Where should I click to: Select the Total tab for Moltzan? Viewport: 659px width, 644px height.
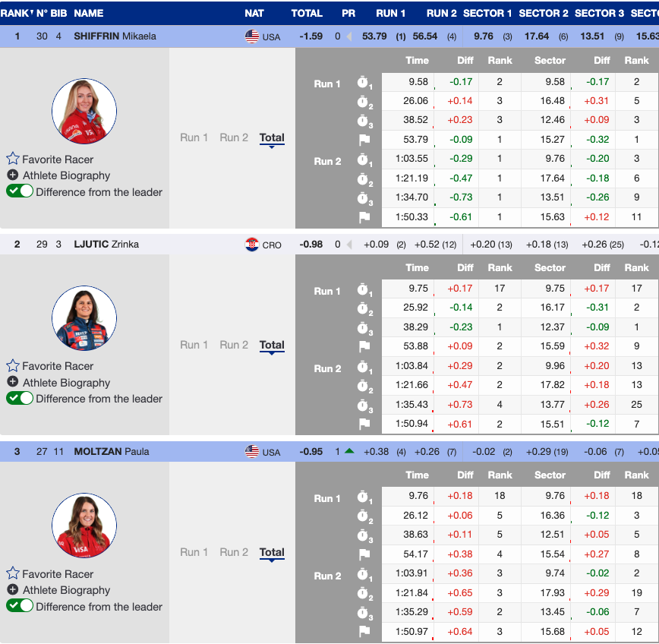pos(272,552)
